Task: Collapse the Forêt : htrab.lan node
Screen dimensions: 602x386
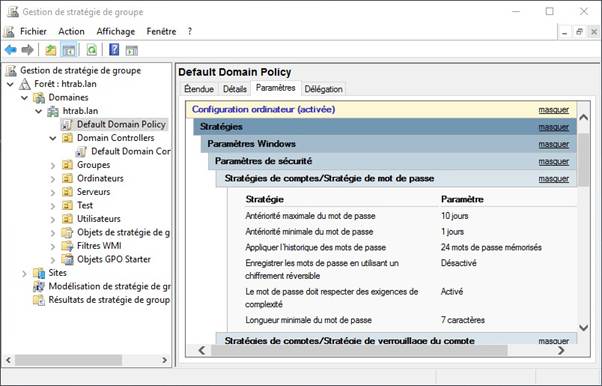Action: click(x=10, y=84)
